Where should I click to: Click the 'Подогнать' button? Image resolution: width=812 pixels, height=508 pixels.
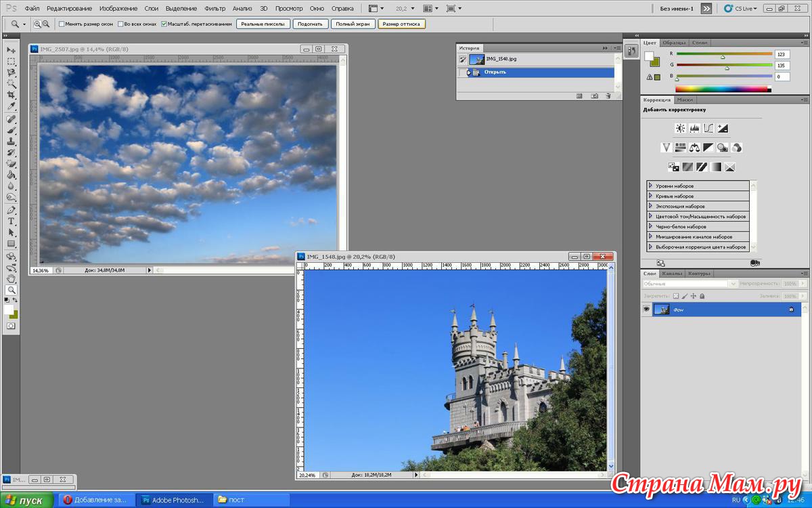point(312,24)
